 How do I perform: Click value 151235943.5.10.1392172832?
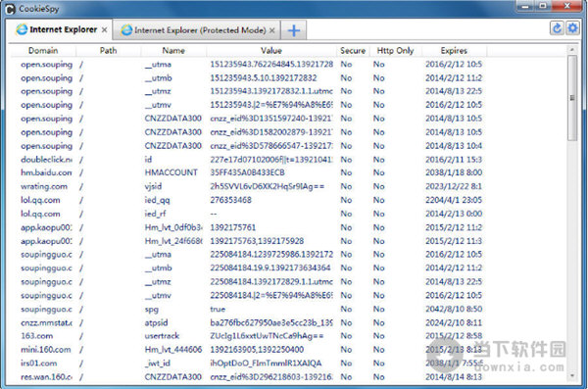click(264, 78)
